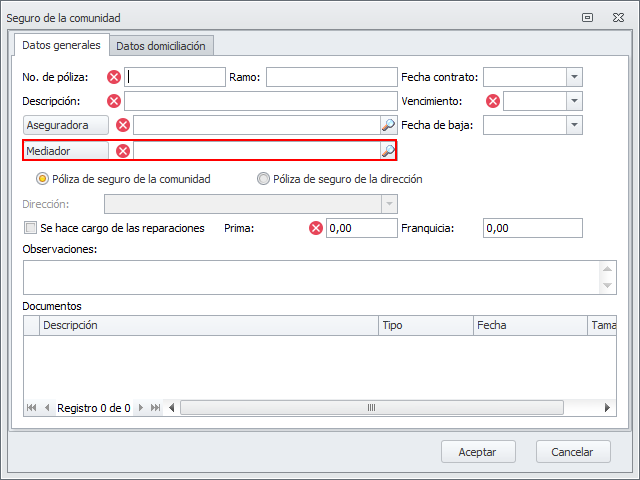This screenshot has width=640, height=480.
Task: Open the Vencimiento date dropdown
Action: [574, 101]
